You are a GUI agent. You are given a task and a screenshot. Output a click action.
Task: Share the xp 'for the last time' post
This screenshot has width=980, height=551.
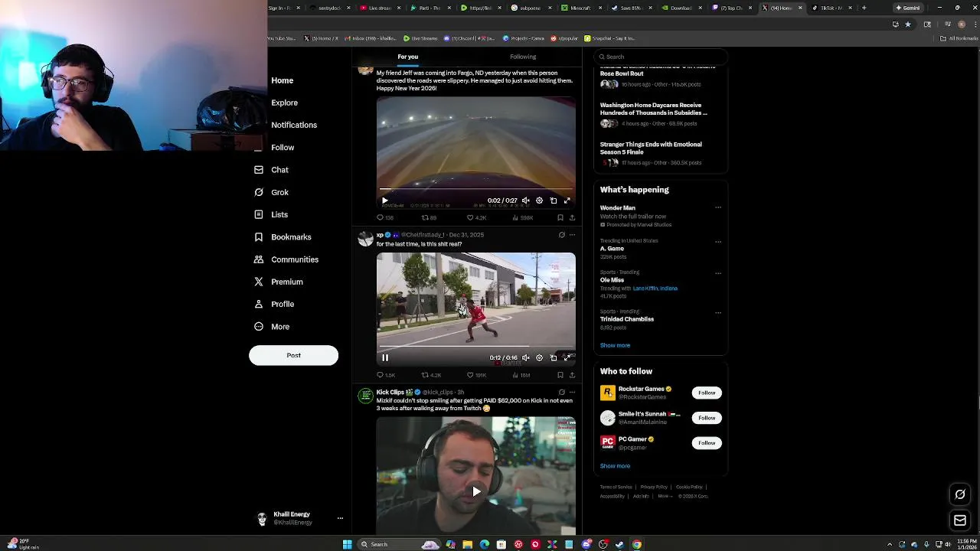(x=572, y=375)
